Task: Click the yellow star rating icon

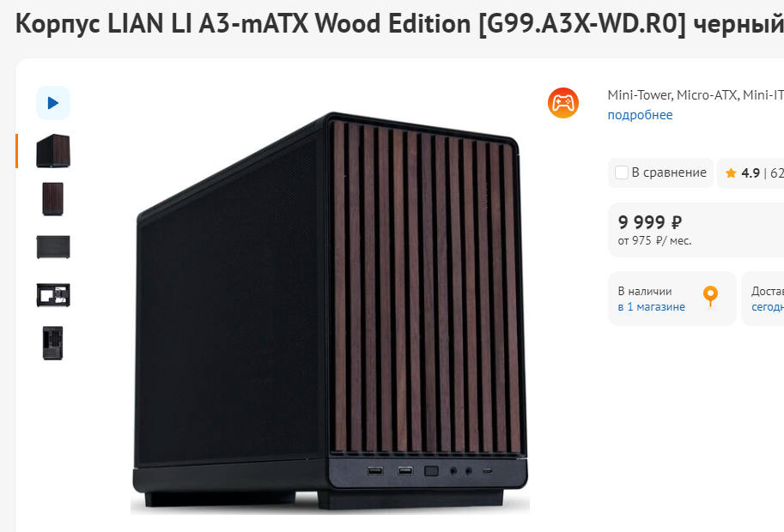Action: 731,172
